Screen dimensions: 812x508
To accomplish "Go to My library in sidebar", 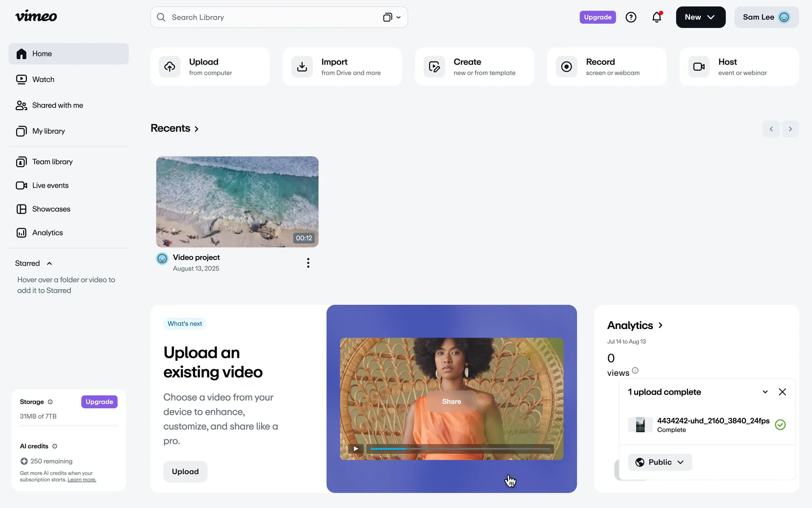I will tap(48, 131).
